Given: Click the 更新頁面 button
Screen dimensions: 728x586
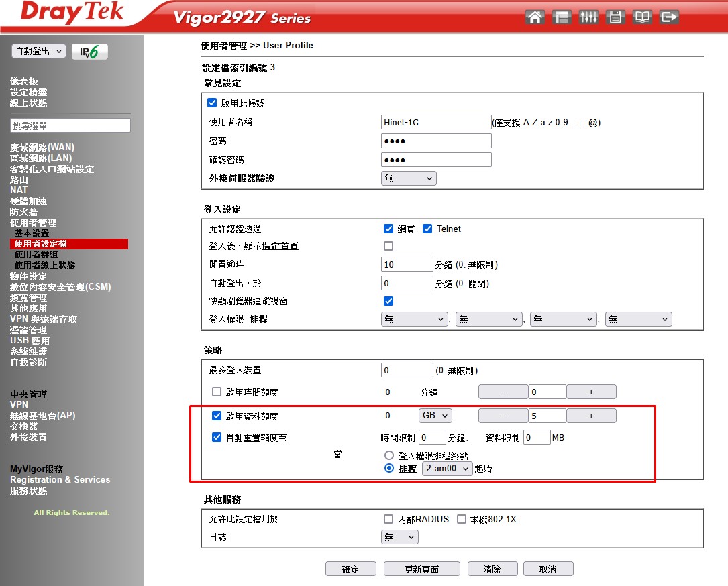Looking at the screenshot, I should click(421, 569).
